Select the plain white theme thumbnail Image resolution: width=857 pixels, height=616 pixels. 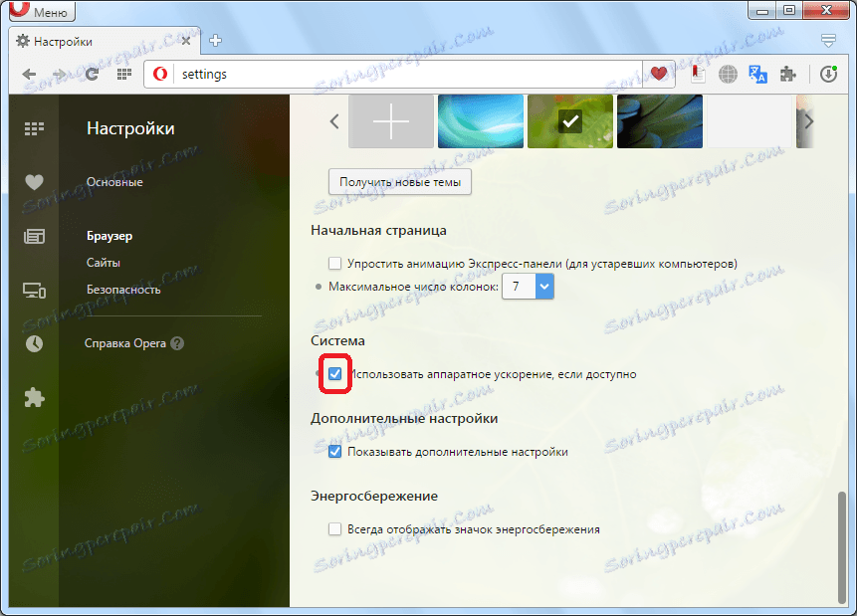click(x=750, y=121)
